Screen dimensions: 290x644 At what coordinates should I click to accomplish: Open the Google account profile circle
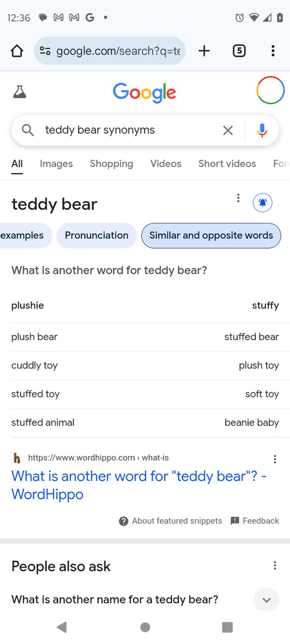point(270,90)
